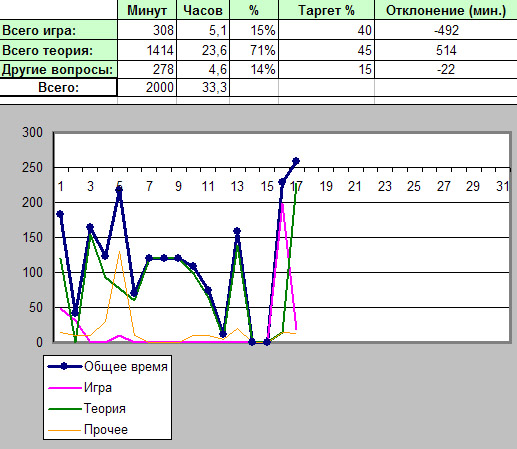Click the "Общее время" data point at day 1
The width and height of the screenshot is (517, 449).
click(x=60, y=214)
